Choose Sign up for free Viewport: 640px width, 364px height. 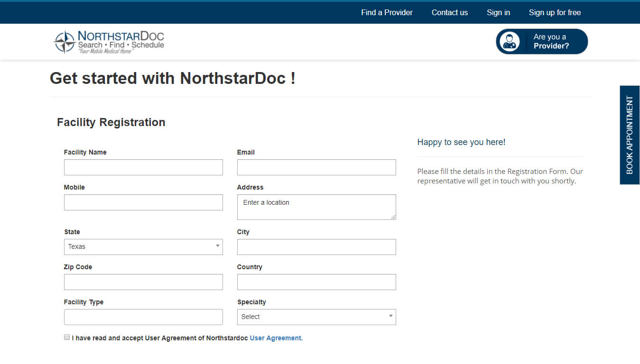coord(555,13)
